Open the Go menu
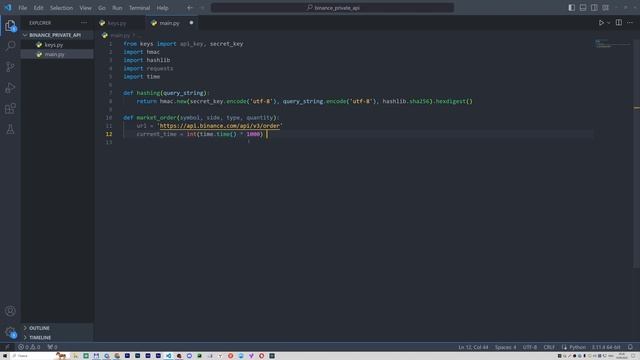The image size is (640, 360). point(102,8)
